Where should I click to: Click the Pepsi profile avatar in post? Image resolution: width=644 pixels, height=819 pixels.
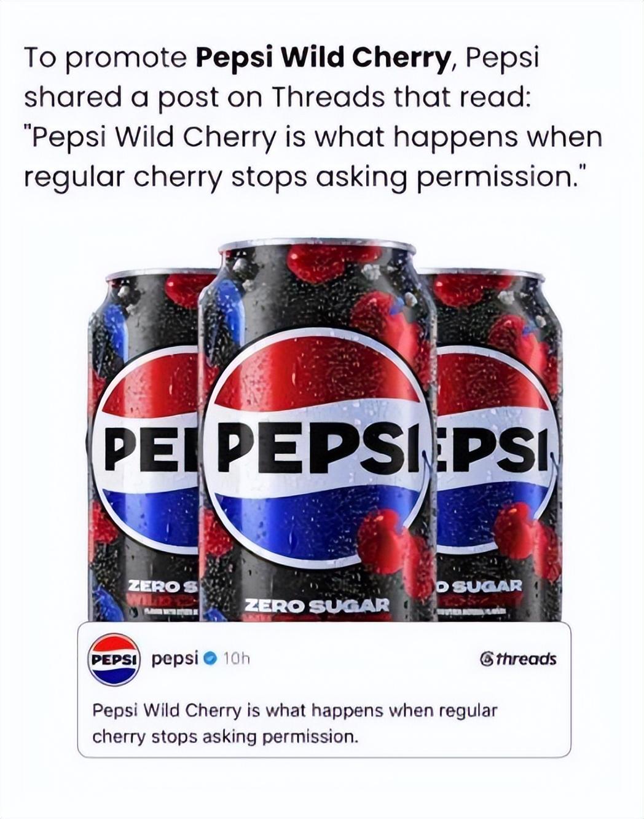click(115, 660)
